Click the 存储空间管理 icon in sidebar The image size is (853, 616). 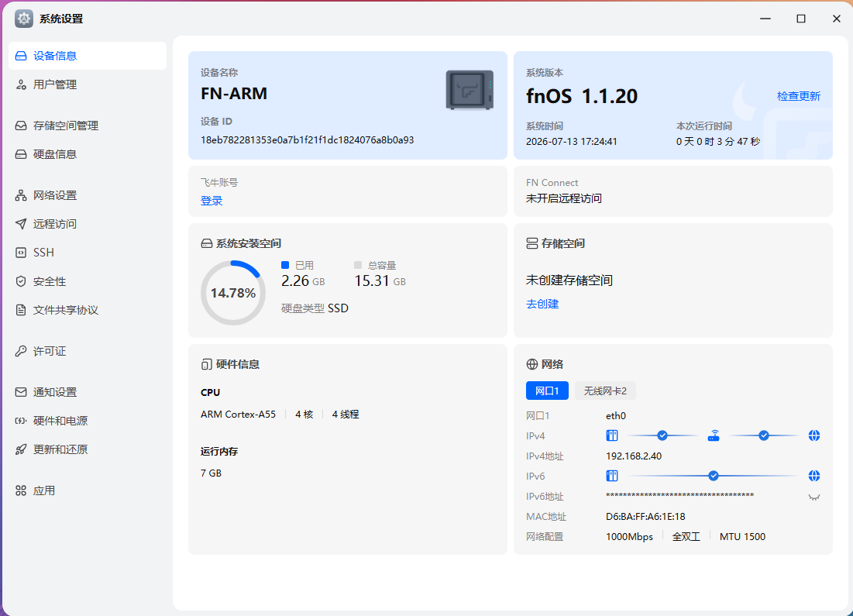pyautogui.click(x=21, y=126)
